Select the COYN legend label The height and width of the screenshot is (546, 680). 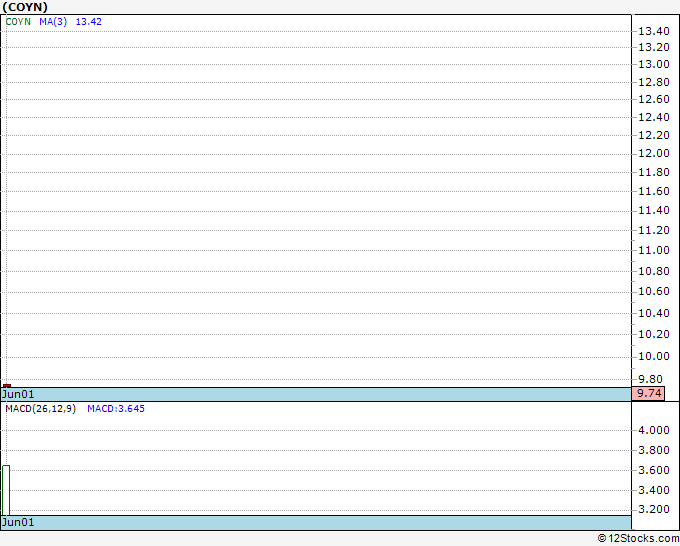pyautogui.click(x=18, y=22)
